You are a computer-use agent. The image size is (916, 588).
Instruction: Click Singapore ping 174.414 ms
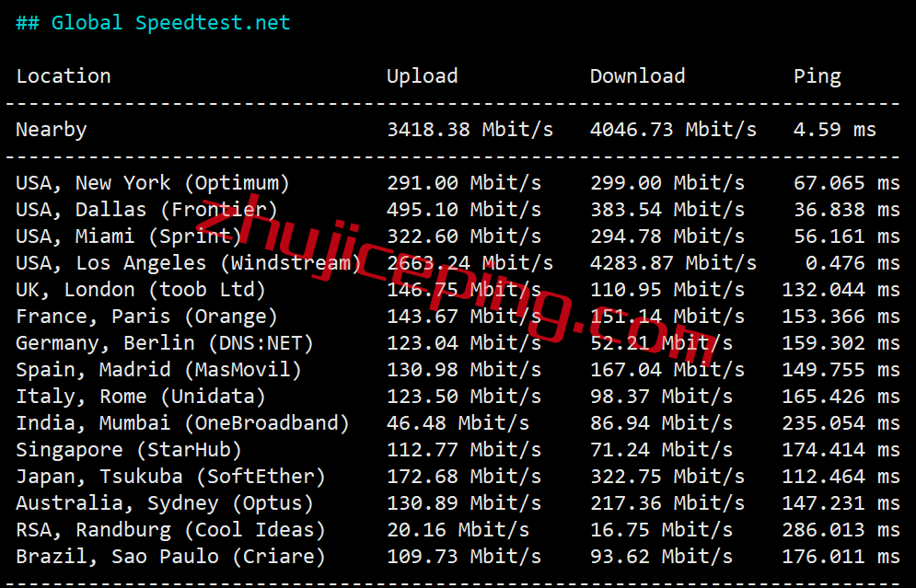(841, 450)
